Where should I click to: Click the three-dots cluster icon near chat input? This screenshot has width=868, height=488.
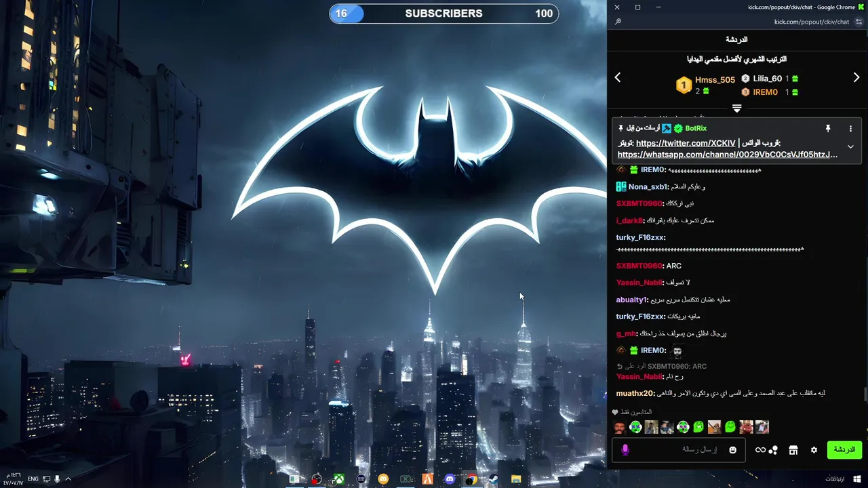click(773, 450)
